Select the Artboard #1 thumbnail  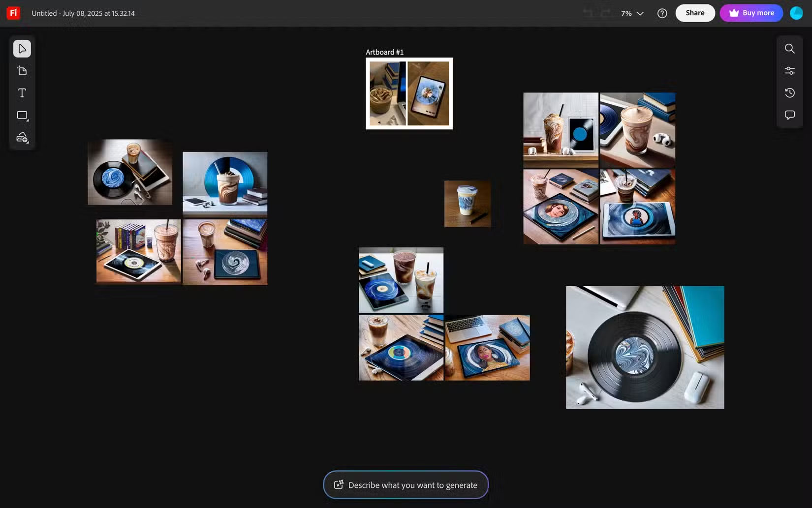click(409, 93)
